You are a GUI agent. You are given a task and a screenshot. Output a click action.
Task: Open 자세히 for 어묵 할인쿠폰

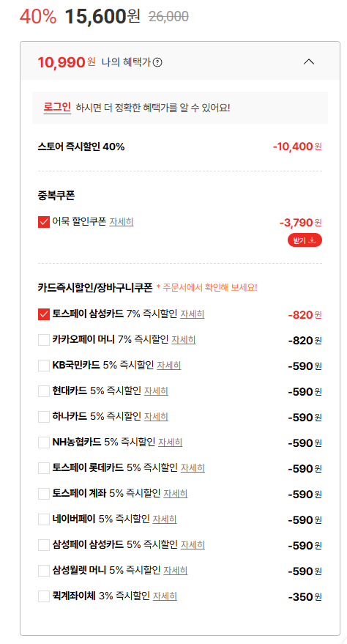click(x=121, y=222)
